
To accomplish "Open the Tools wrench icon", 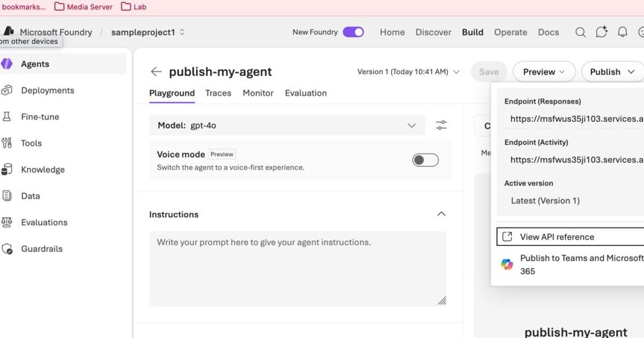I will pos(6,143).
